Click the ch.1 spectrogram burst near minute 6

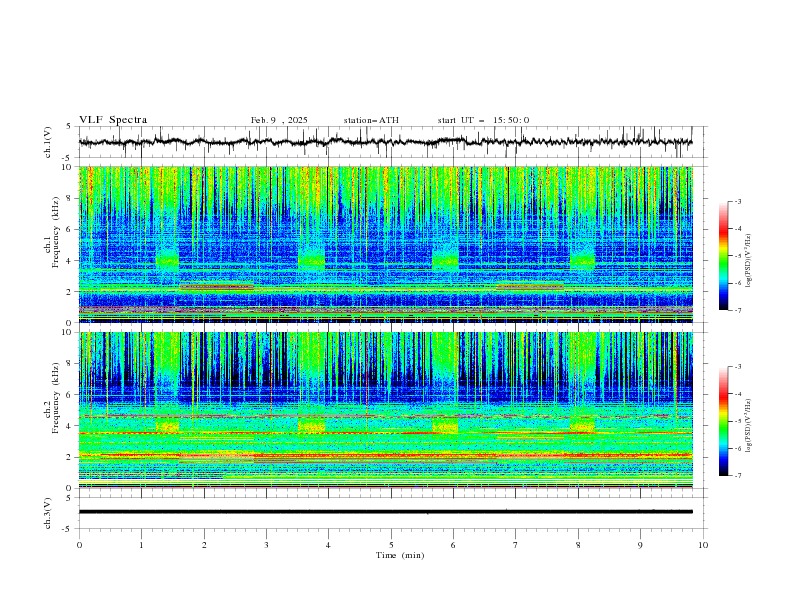445,259
